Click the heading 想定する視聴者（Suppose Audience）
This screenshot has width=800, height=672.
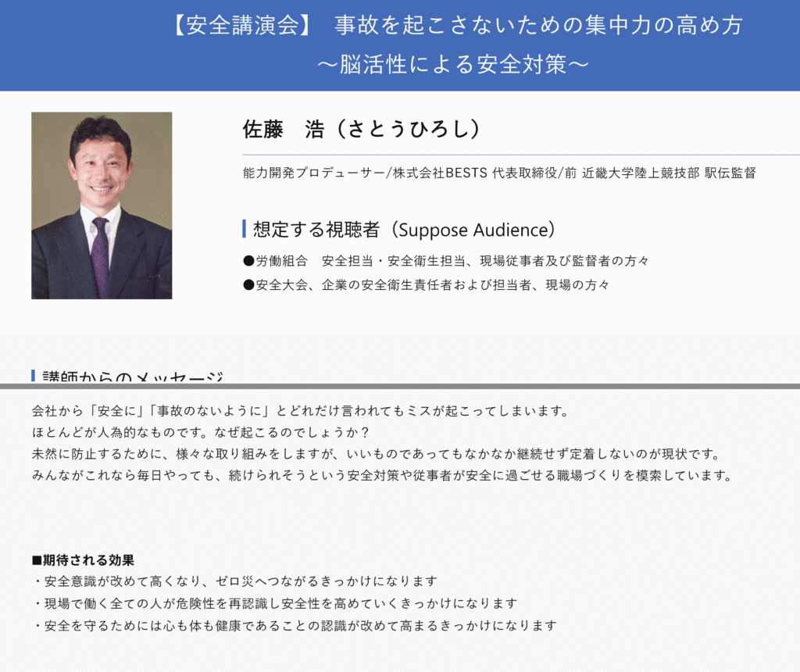coord(404,230)
